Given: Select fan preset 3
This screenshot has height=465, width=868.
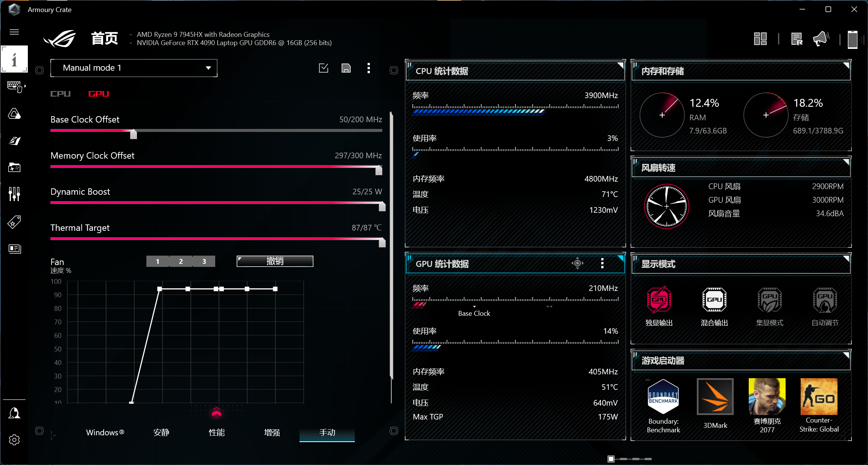Looking at the screenshot, I should pos(204,261).
